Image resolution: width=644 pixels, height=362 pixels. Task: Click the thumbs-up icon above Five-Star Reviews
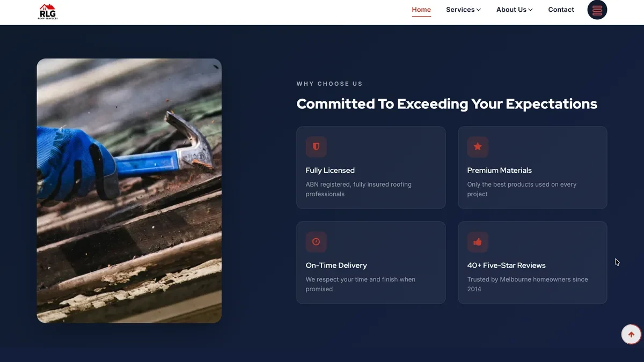[x=478, y=242]
